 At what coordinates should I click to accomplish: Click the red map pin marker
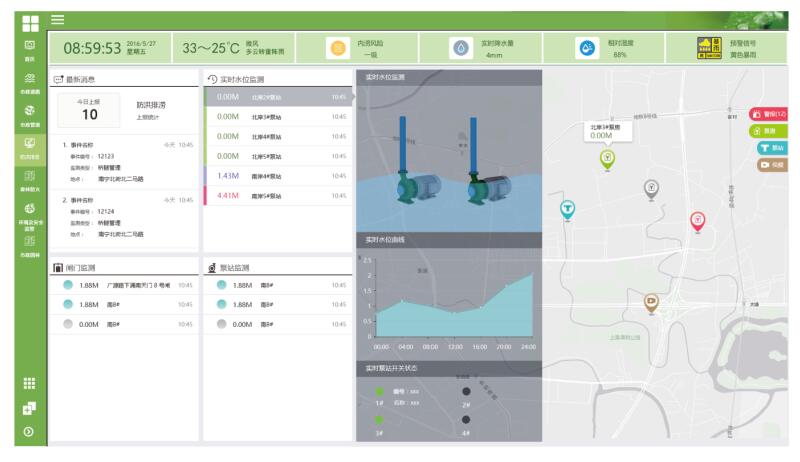[698, 221]
